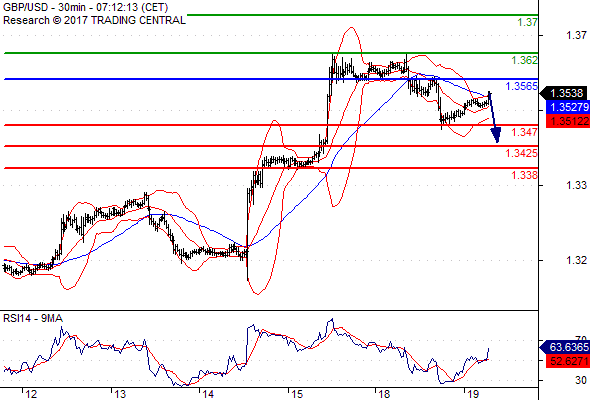Click the red 1.3425 support label

click(522, 153)
